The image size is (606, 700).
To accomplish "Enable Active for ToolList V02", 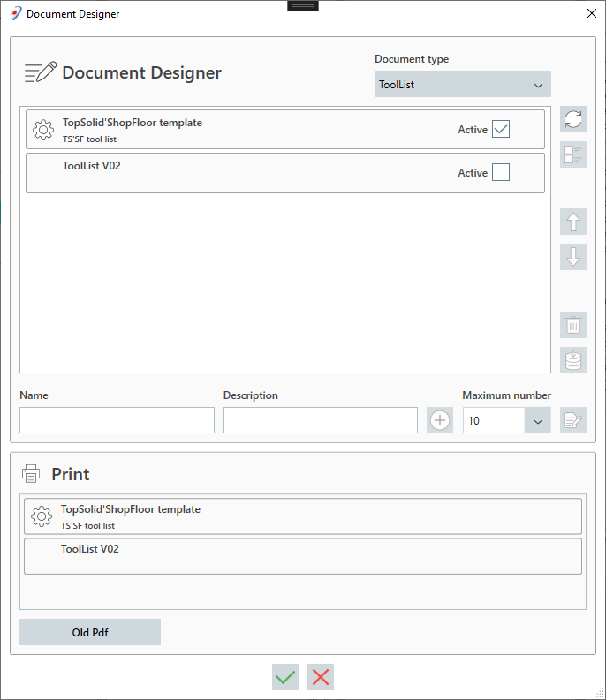I will click(x=501, y=172).
